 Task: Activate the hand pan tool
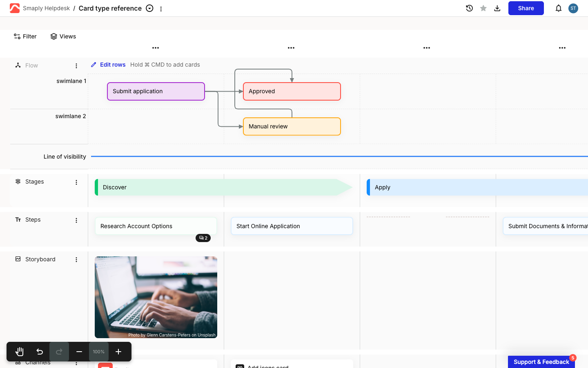(x=19, y=352)
